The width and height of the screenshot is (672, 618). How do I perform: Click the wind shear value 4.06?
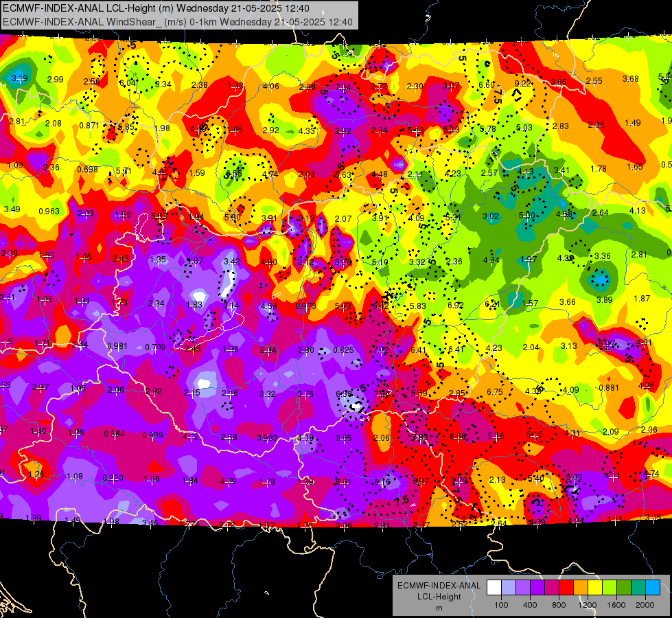pos(271,87)
